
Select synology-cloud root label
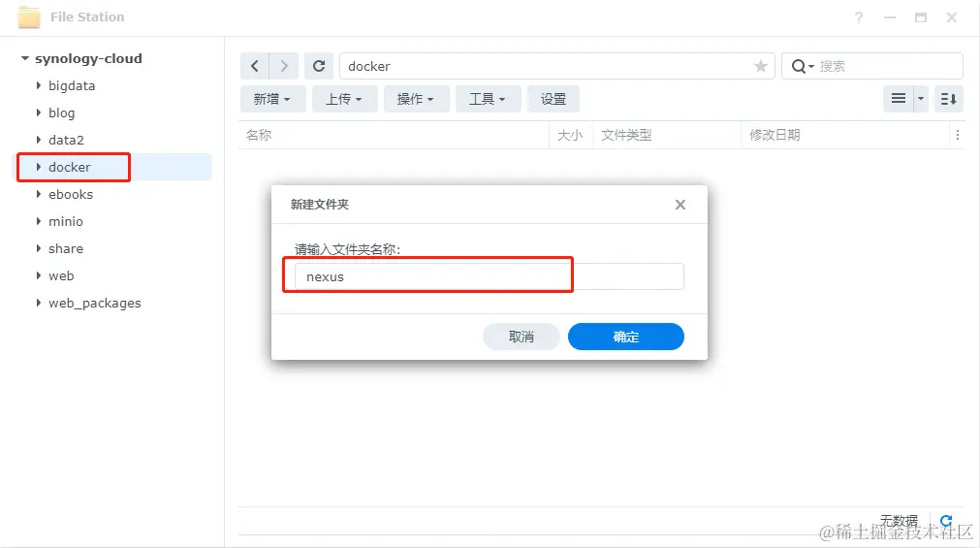tap(88, 59)
